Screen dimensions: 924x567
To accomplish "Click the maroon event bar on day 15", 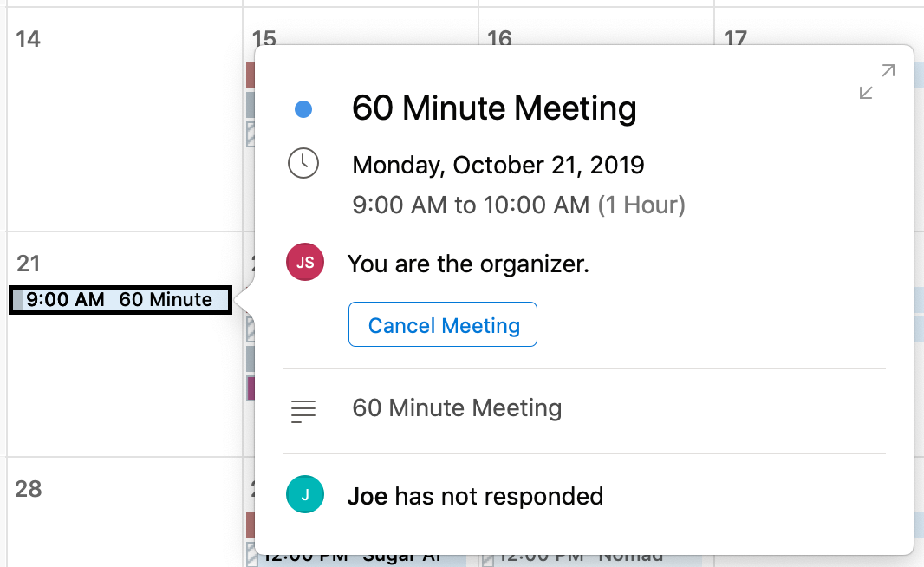I will click(x=251, y=75).
